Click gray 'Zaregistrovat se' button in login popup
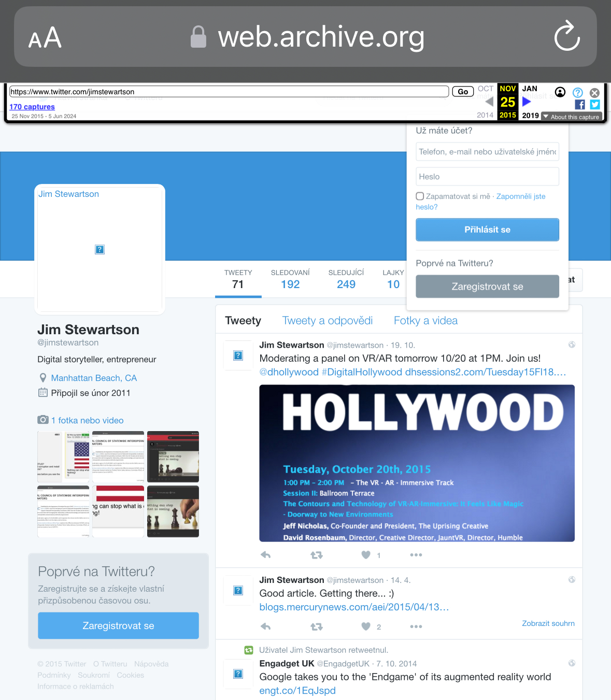The image size is (611, 700). pyautogui.click(x=487, y=287)
